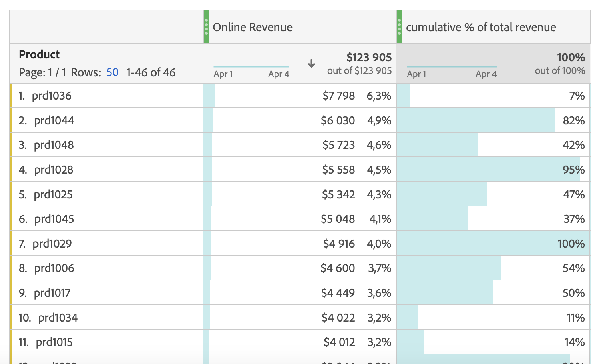This screenshot has width=591, height=364.
Task: Select product row prd1028
Action: pyautogui.click(x=107, y=170)
